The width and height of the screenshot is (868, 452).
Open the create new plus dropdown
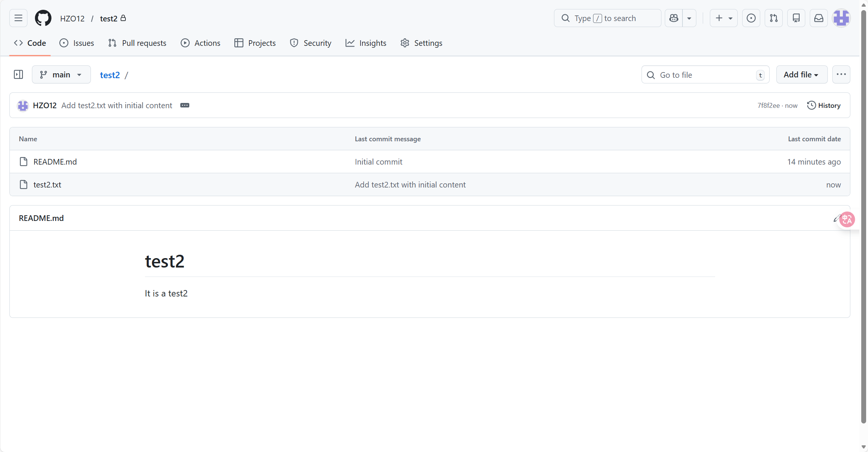(x=723, y=18)
